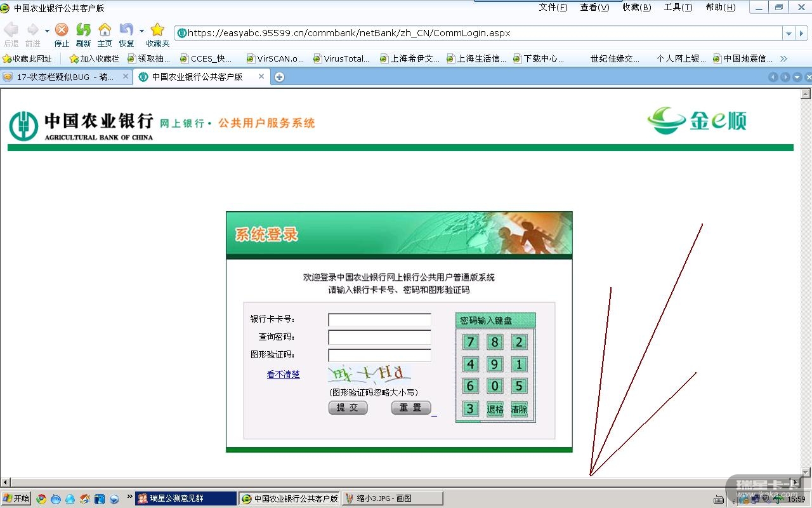This screenshot has height=508, width=812.
Task: Click 清除 to clear the password keypad
Action: click(519, 409)
